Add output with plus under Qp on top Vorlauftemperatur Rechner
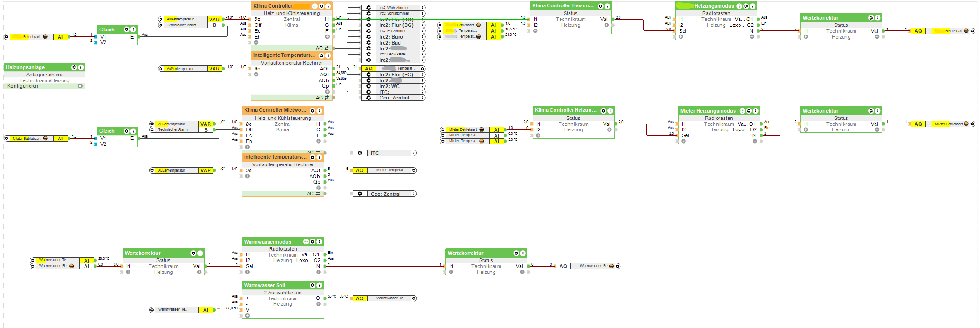980x328 pixels. coord(327,92)
